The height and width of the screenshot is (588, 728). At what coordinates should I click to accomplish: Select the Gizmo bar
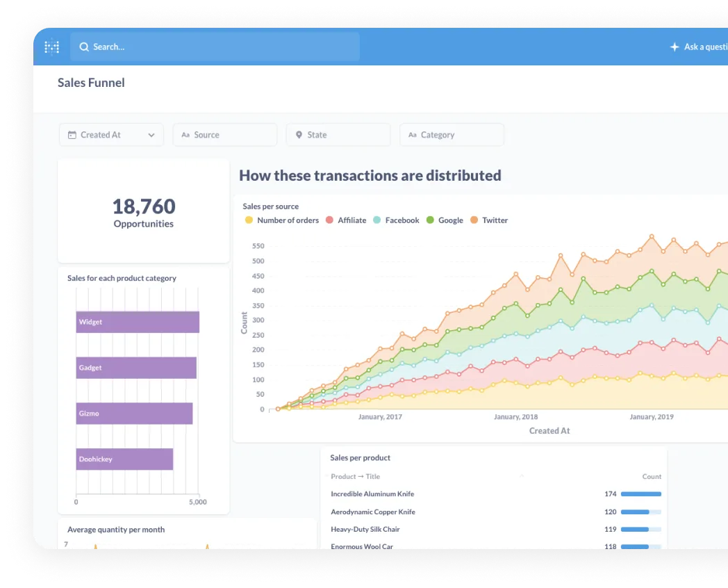click(134, 414)
